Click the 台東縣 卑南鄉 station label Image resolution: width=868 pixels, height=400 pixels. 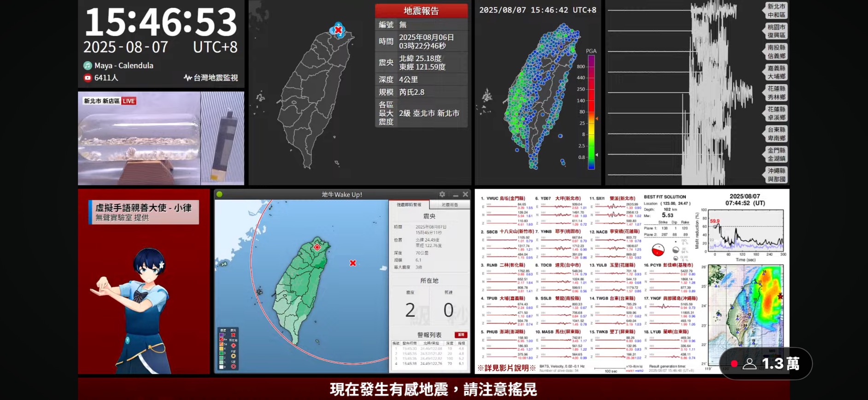pos(776,134)
